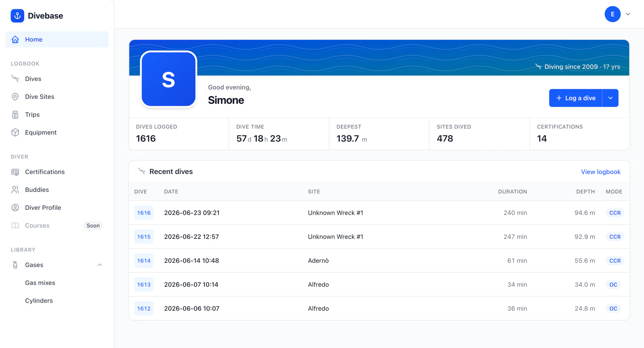Click the Recent dives diver icon
The image size is (644, 348).
click(x=142, y=171)
